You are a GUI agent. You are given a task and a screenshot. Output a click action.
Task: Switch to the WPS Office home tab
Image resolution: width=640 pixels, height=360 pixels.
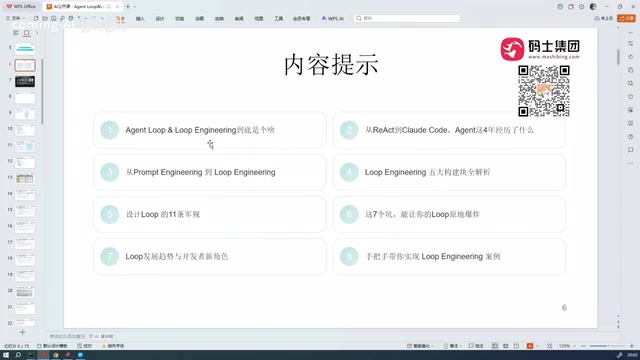point(21,7)
